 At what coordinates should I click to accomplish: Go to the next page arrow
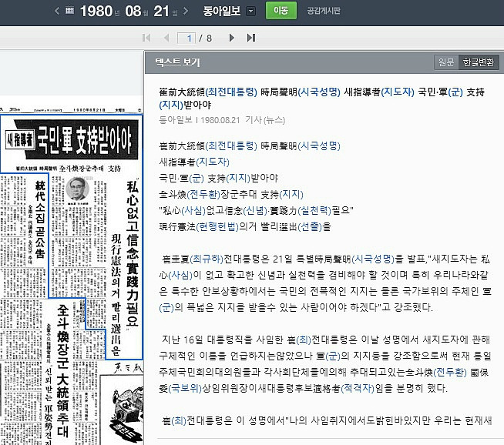(231, 38)
